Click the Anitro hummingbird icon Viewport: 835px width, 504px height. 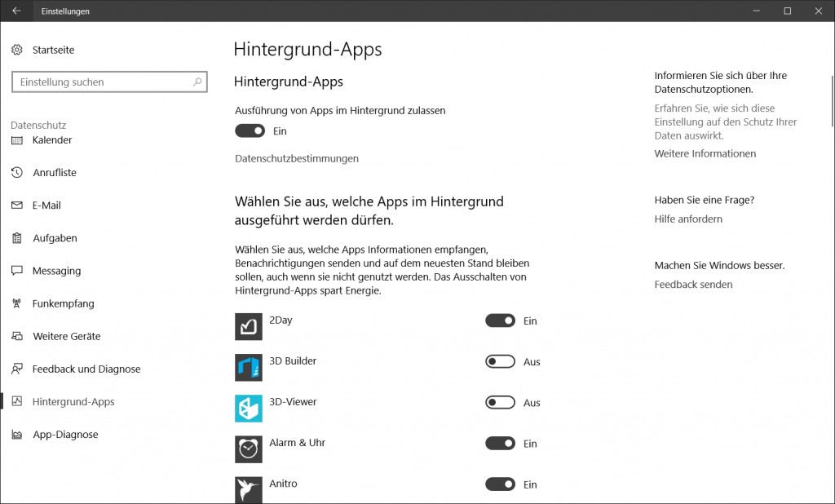click(249, 489)
